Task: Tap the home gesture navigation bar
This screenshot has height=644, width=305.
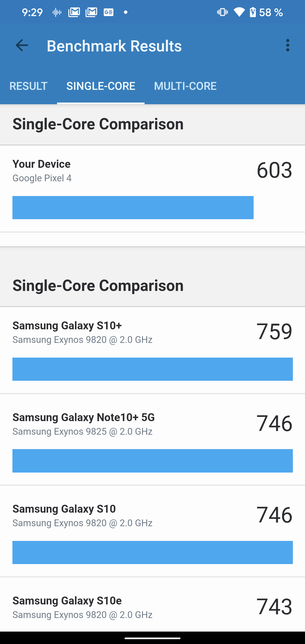Action: coord(152,638)
